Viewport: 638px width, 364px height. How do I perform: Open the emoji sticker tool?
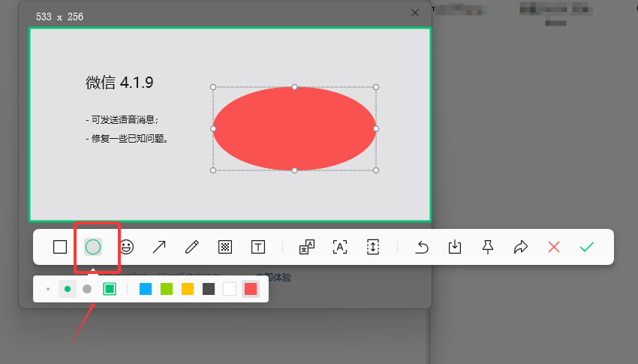pos(127,247)
